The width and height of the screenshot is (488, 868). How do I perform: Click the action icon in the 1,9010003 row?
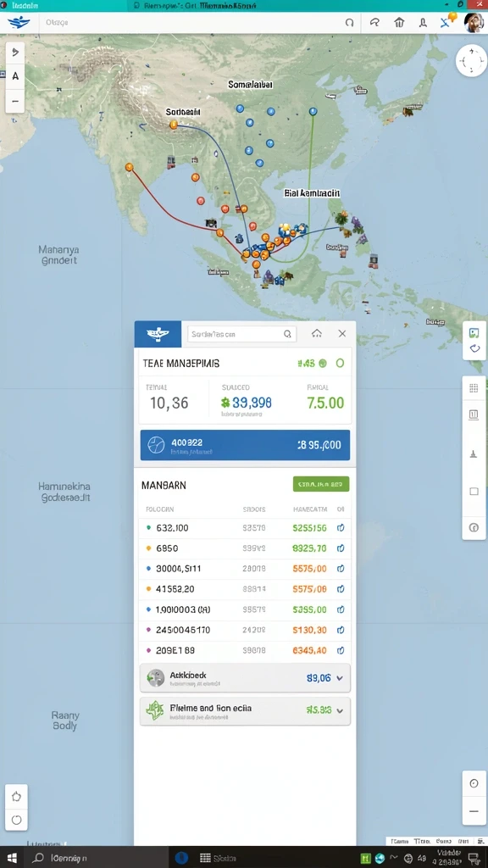(x=341, y=609)
